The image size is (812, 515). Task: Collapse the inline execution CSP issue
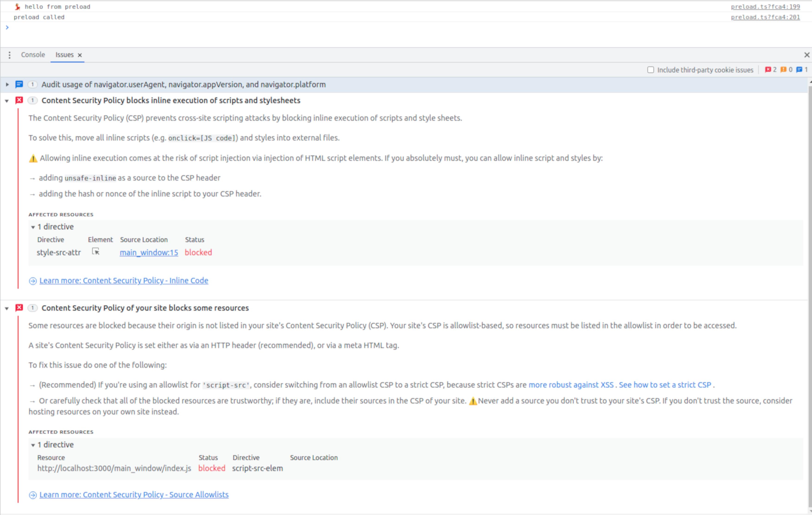click(x=7, y=101)
